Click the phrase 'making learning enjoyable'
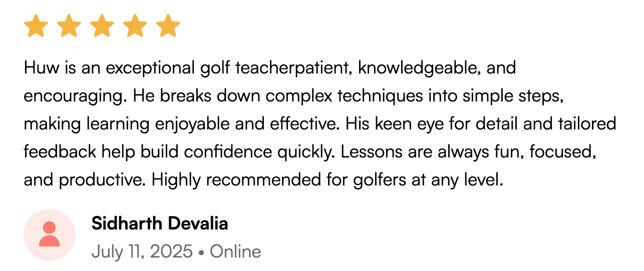Viewport: 644px width, 271px height. click(122, 123)
